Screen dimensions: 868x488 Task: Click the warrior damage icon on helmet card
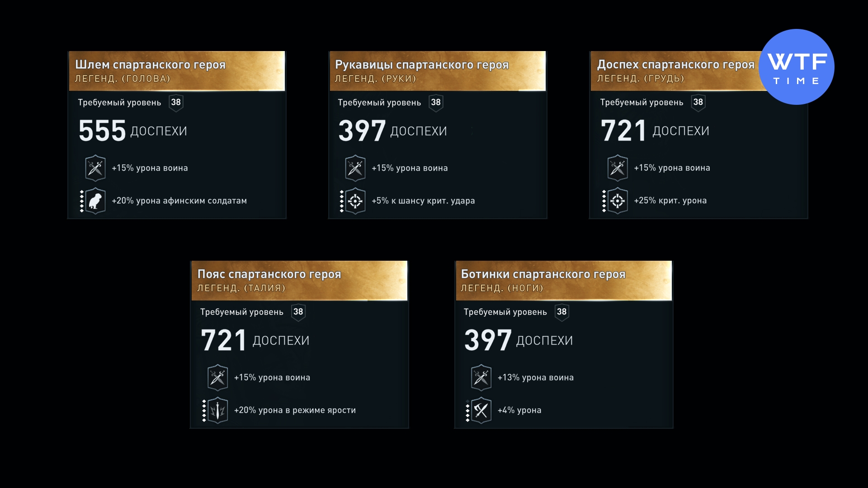95,168
